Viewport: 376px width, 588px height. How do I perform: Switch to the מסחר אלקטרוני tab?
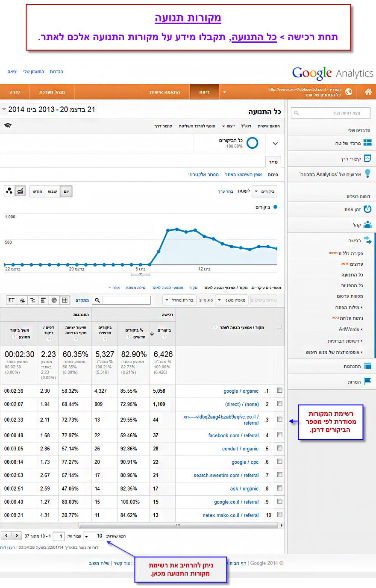pos(203,174)
